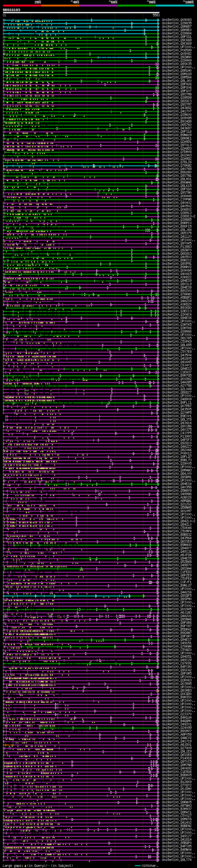
Task: Click the label UniRef100_B8BEN2
Action: click(x=177, y=826)
